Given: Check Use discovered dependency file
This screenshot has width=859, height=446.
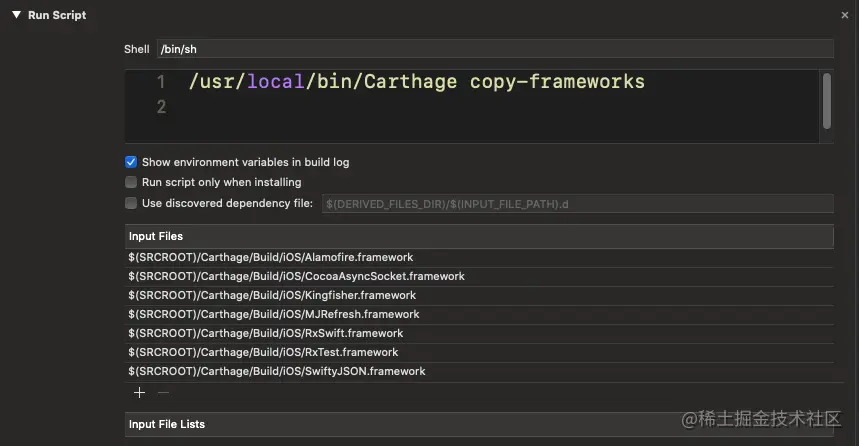Looking at the screenshot, I should [x=131, y=203].
